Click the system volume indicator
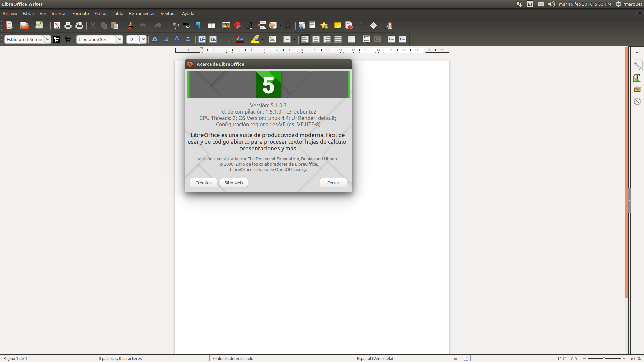 [551, 4]
